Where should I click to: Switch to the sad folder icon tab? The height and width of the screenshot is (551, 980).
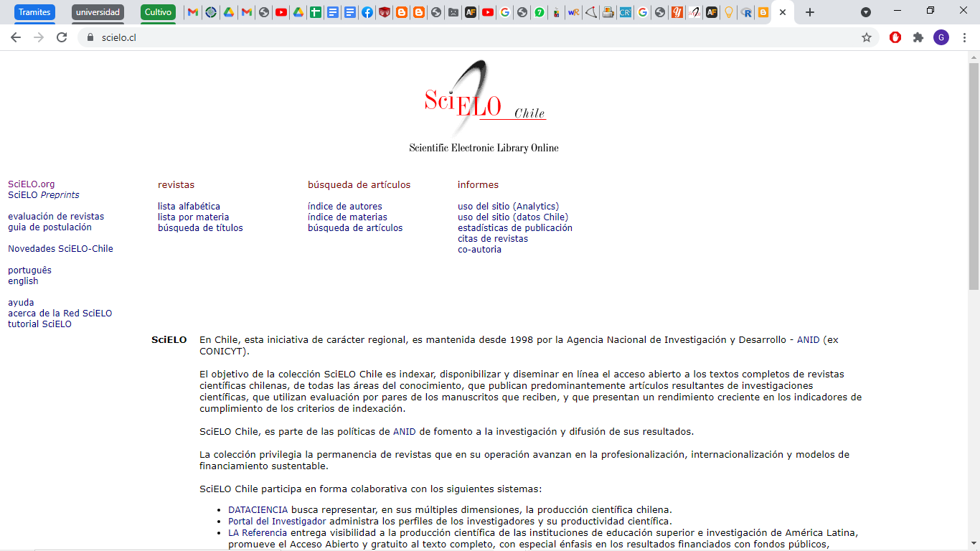click(453, 12)
